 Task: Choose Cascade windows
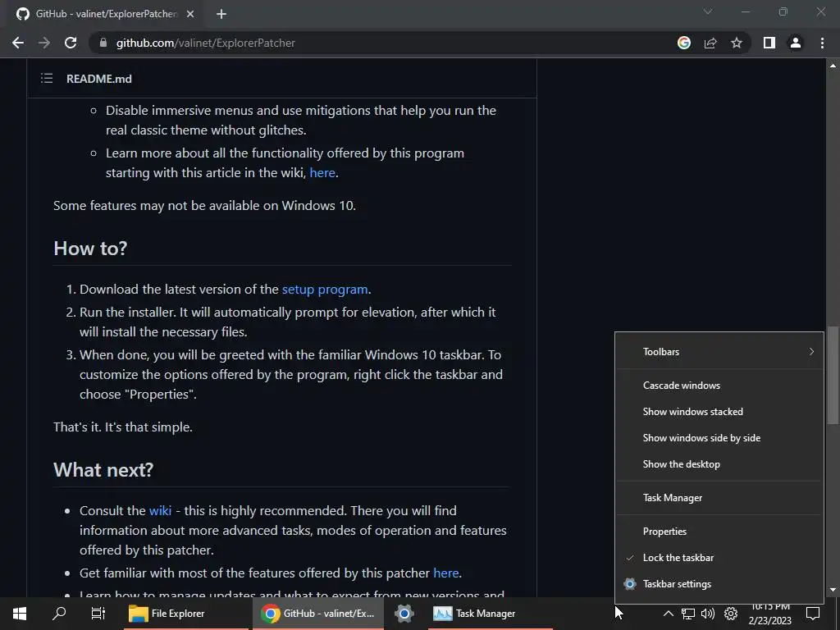point(719,386)
